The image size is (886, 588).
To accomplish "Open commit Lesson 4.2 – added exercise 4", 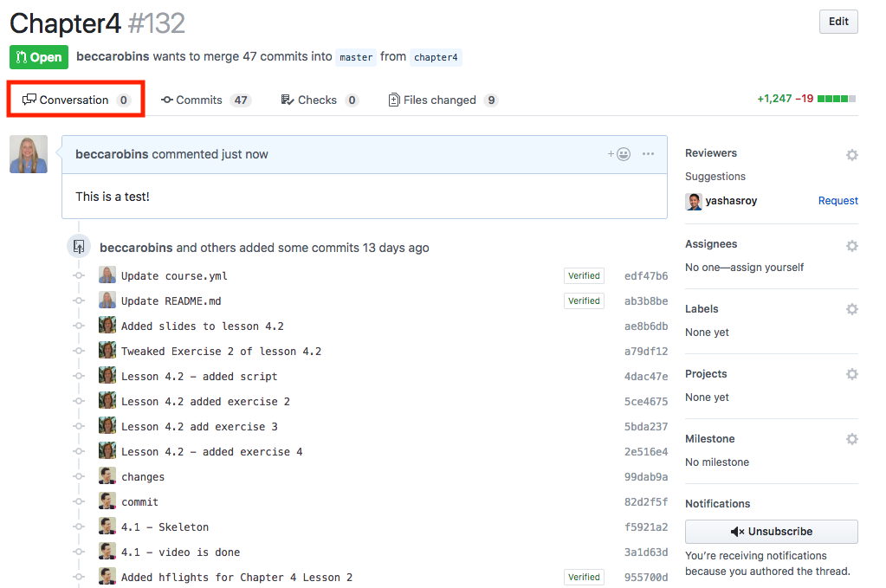I will point(211,452).
